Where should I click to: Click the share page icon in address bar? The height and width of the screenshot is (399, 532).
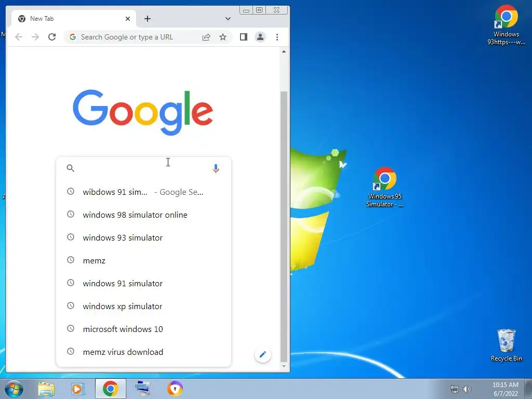[206, 37]
